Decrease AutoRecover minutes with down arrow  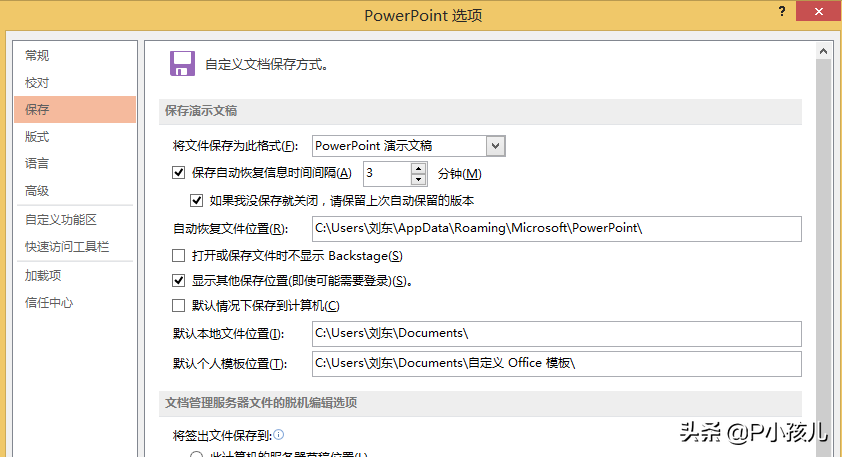click(x=419, y=179)
